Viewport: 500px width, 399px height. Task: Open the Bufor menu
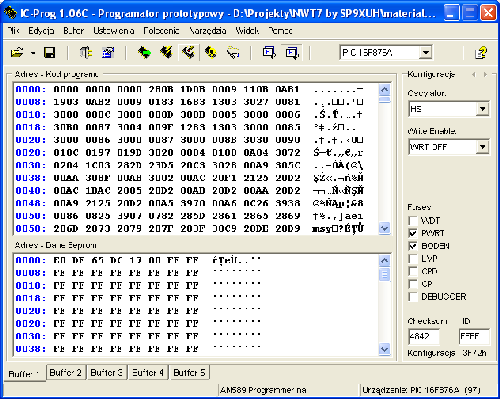74,31
